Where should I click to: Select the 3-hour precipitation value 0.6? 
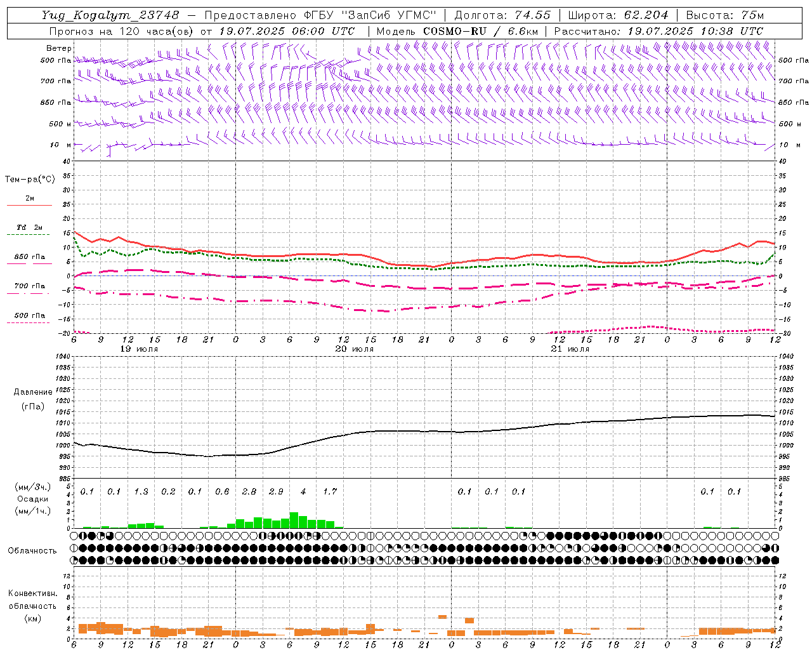tap(222, 492)
